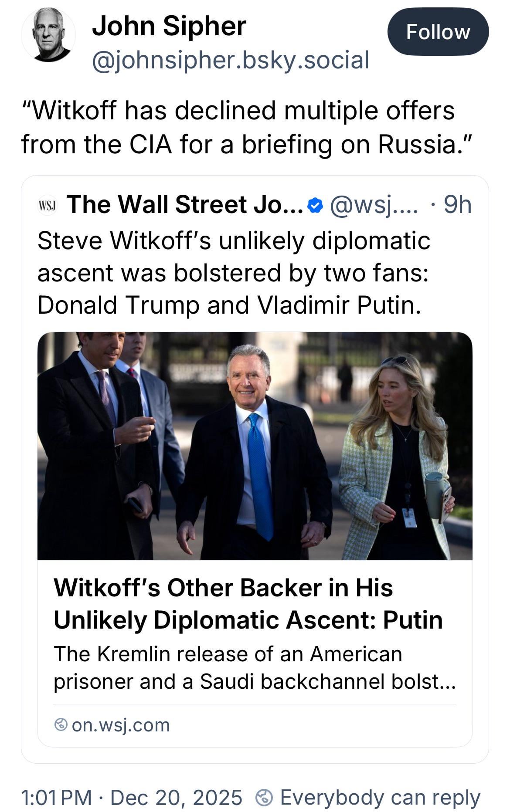Viewport: 510px width, 812px height.
Task: Click the @johnsipher.bsky.social handle
Action: point(231,60)
